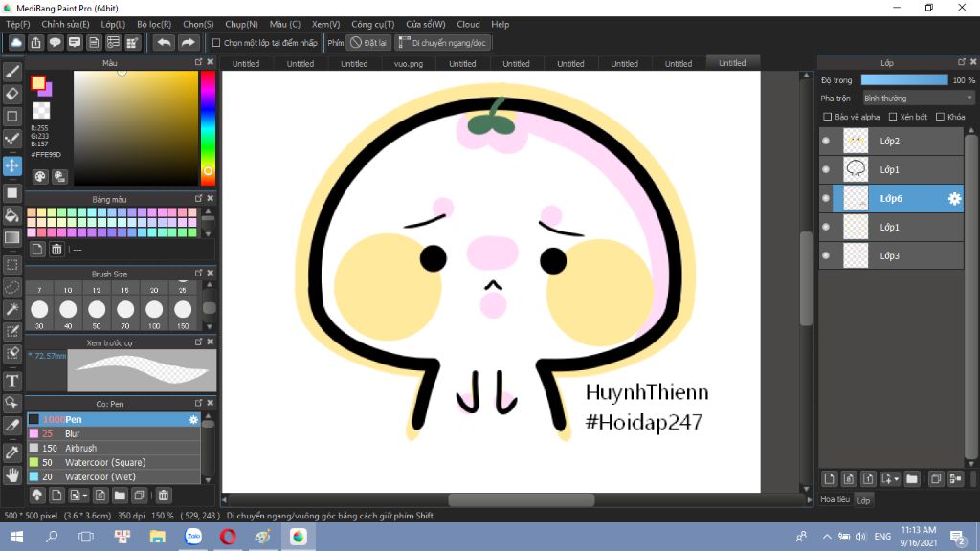The height and width of the screenshot is (551, 980).
Task: Enable 'Bảo vệ alpha' checkbox
Action: (828, 117)
